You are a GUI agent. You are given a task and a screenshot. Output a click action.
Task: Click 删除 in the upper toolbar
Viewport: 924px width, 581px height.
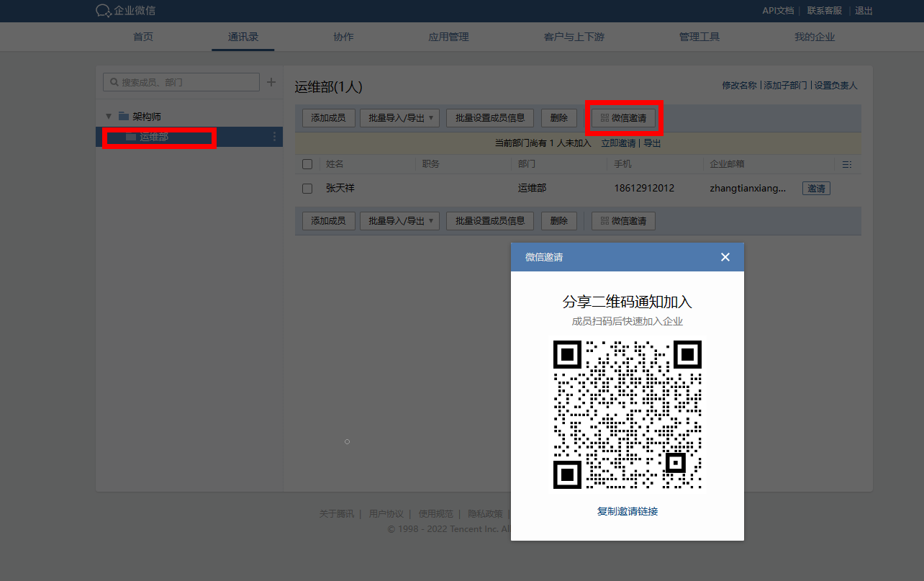click(x=559, y=118)
